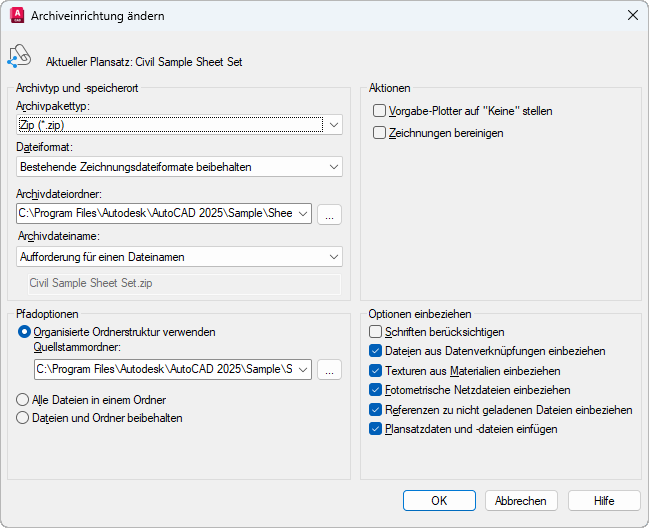The height and width of the screenshot is (528, 649).
Task: Choose Dateien und Ordner beibehalten option
Action: click(24, 418)
